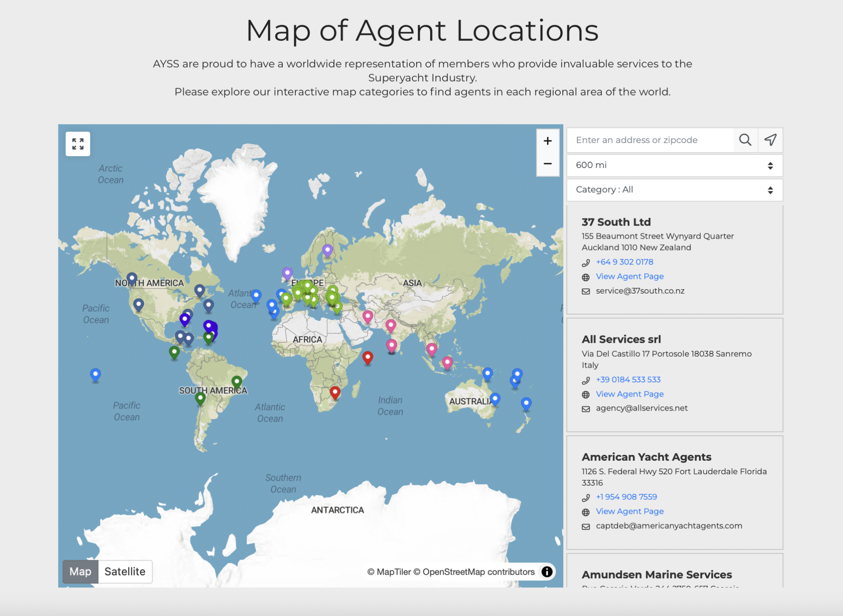The image size is (843, 616).
Task: Open the 600 mi radius dropdown
Action: [674, 165]
